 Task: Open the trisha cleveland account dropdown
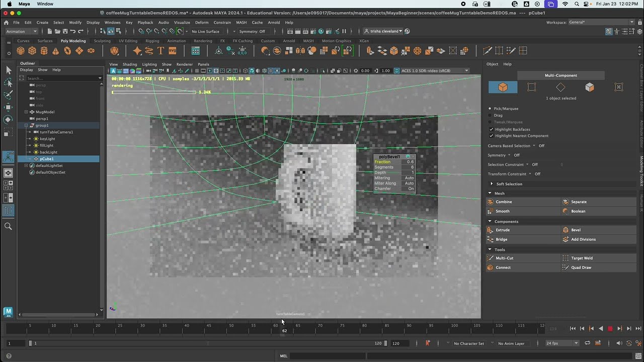coord(383,31)
